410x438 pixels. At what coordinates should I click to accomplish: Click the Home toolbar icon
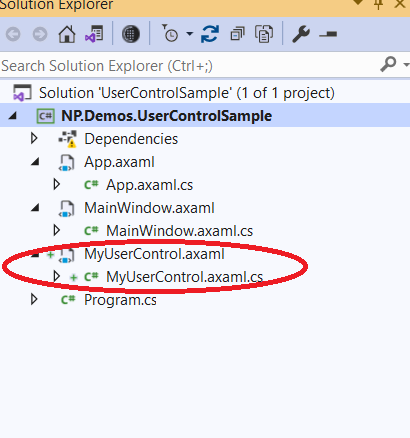tap(67, 34)
